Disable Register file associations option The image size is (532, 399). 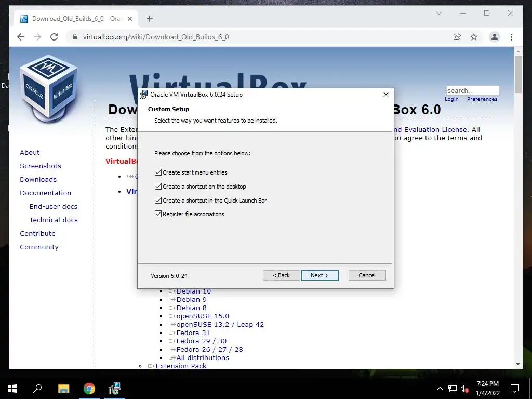pos(158,214)
